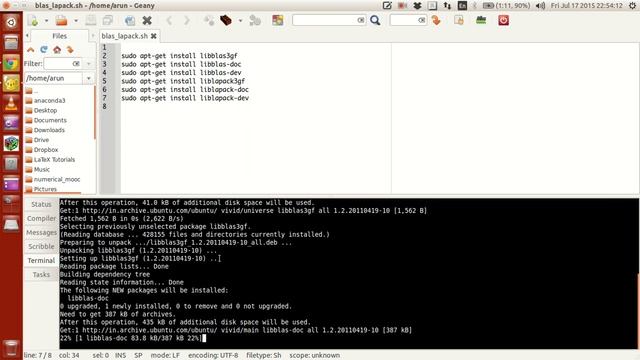Expand the recent files dropdown beside Open
640x360 pixels.
(76, 20)
